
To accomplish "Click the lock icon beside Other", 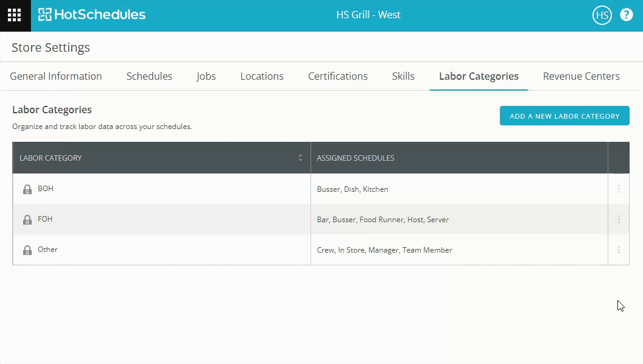I will (27, 250).
